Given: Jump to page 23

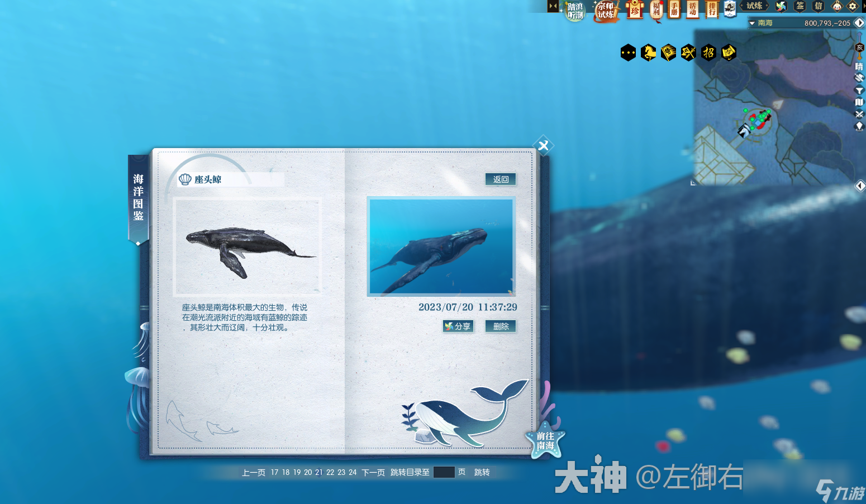Looking at the screenshot, I should click(341, 473).
